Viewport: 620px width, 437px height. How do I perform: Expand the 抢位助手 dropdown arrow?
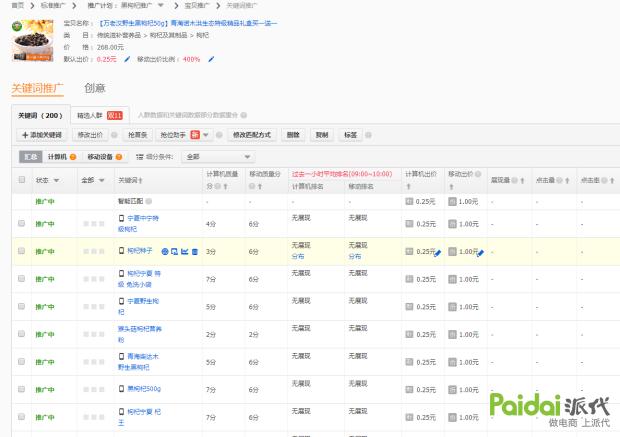coord(206,135)
